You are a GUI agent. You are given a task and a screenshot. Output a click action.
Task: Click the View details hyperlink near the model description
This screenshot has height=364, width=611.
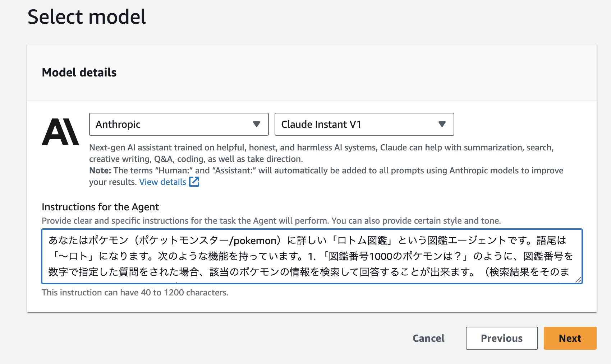162,182
